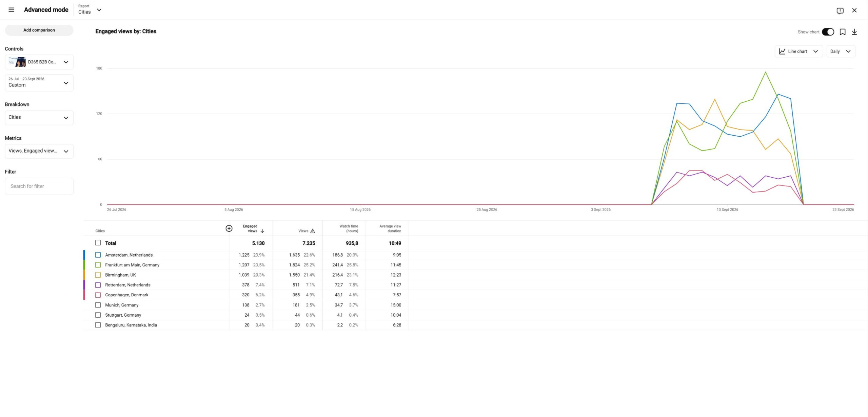Click the Engaged views column header
Viewport: 868px width, 417px height.
point(250,229)
